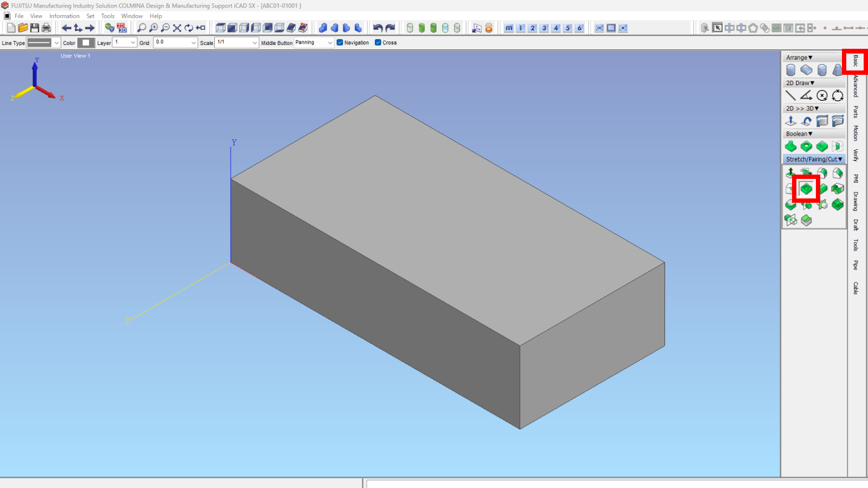Open the Line Type dropdown
Viewport: 868px width, 488px height.
pos(43,42)
